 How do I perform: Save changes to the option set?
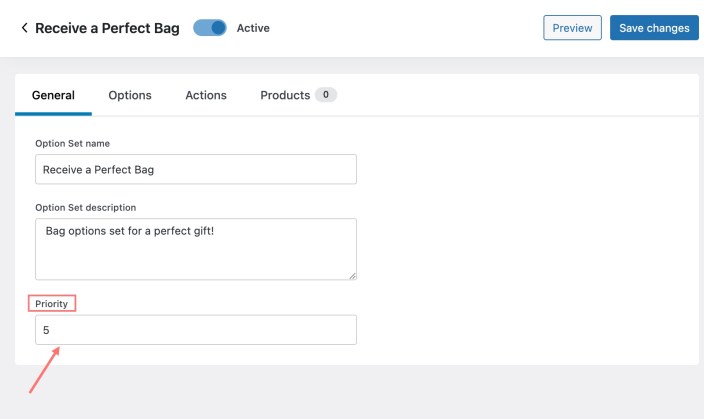pyautogui.click(x=654, y=28)
